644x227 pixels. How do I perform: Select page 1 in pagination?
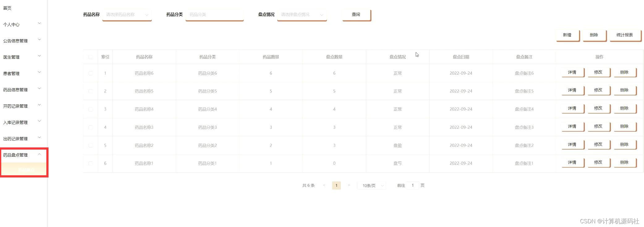click(x=337, y=186)
